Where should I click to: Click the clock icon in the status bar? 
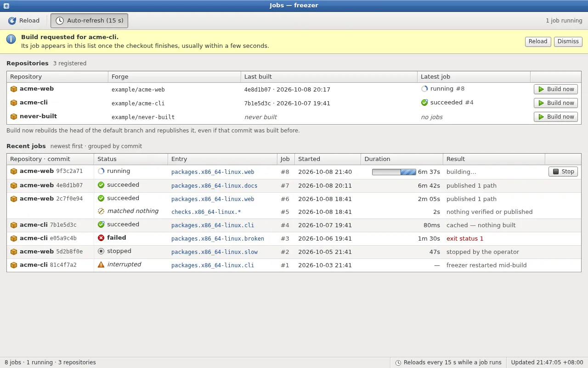tap(398, 362)
